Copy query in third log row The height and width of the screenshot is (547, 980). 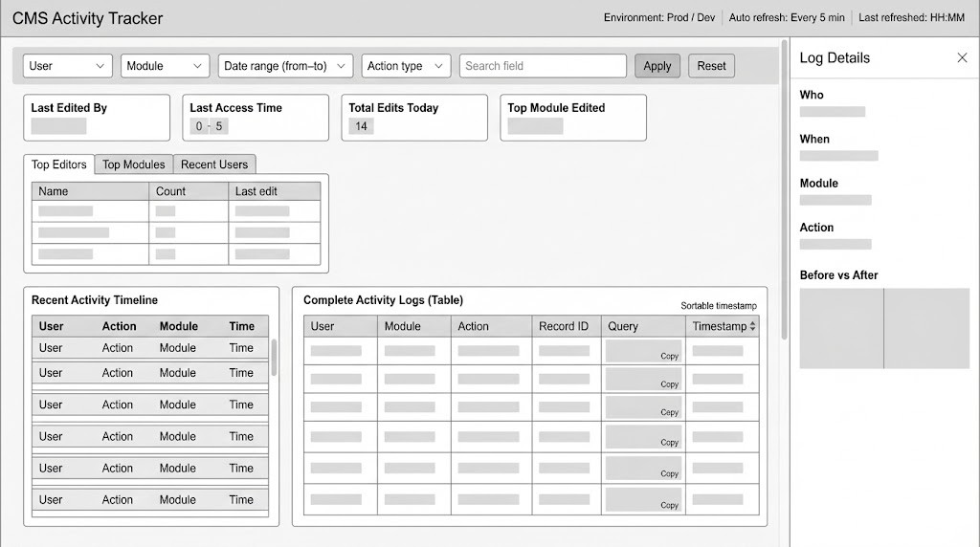pyautogui.click(x=669, y=412)
